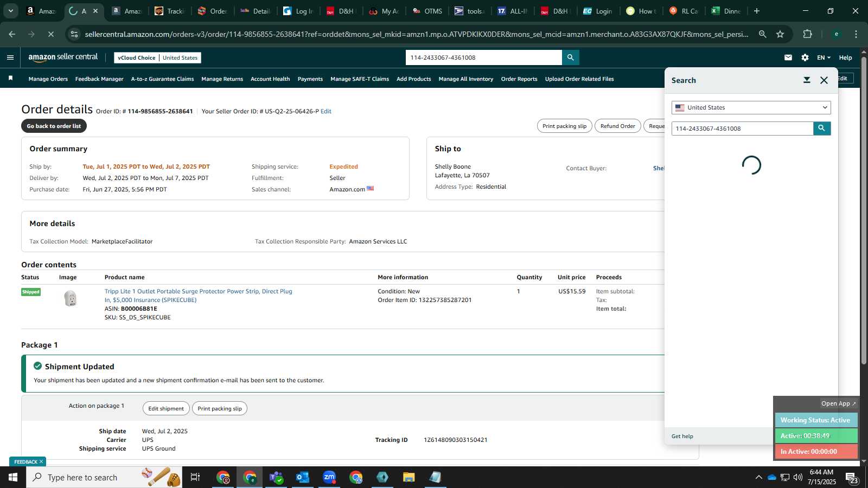The image size is (868, 488).
Task: Open the Chrome zoom magnifier icon
Action: point(762,34)
